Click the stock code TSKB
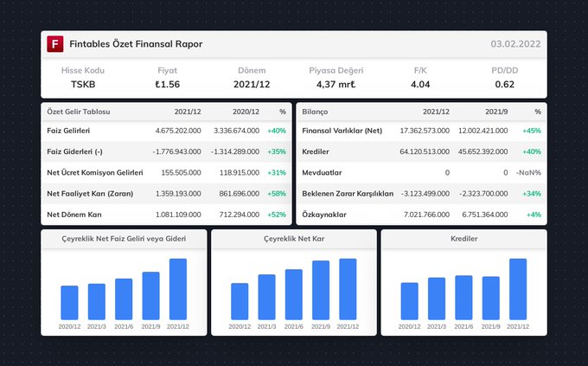Viewport: 588px width, 366px height. tap(83, 85)
